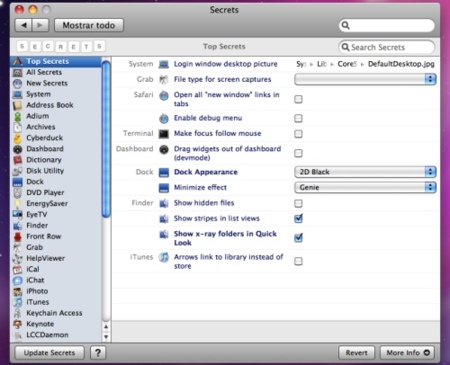Image resolution: width=450 pixels, height=365 pixels.
Task: Click the Terminal icon beside Make focus follow mouse
Action: click(x=164, y=134)
